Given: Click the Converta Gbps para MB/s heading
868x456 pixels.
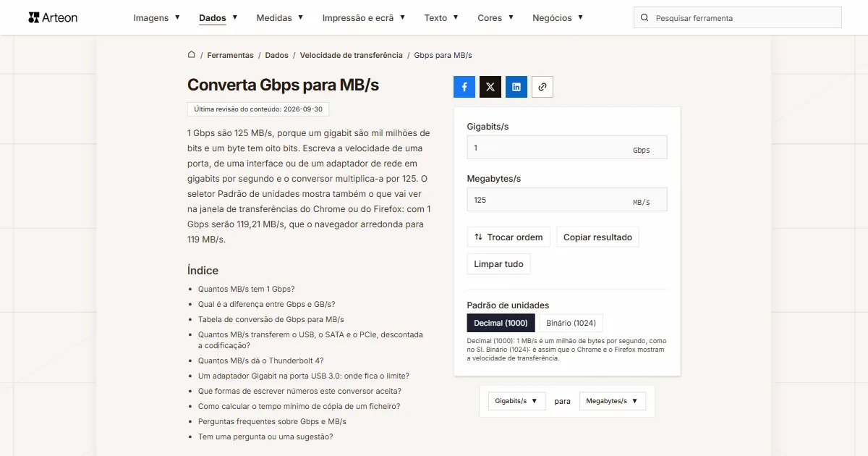Looking at the screenshot, I should [283, 85].
